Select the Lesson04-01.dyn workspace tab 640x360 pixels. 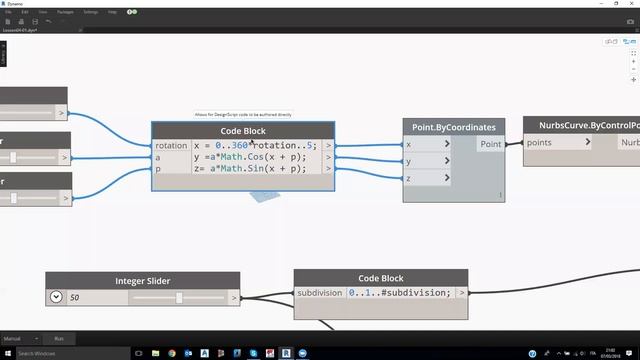(20, 30)
